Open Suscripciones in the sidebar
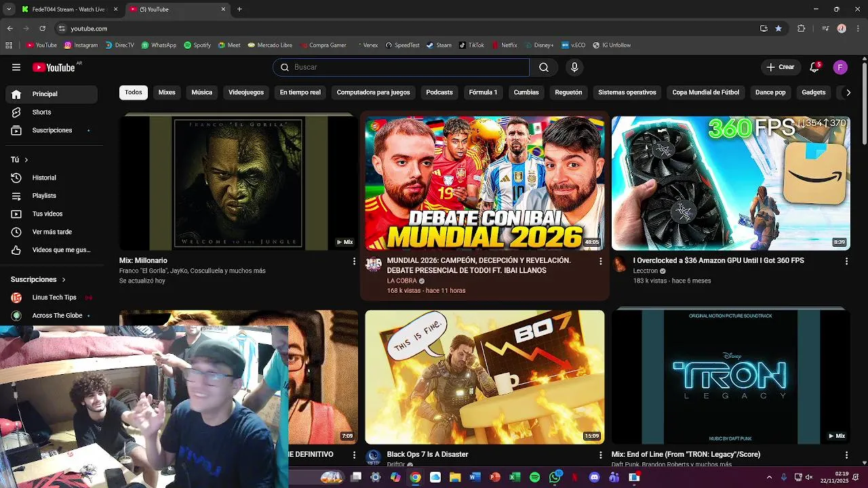Screen dimensions: 868x488 point(52,130)
